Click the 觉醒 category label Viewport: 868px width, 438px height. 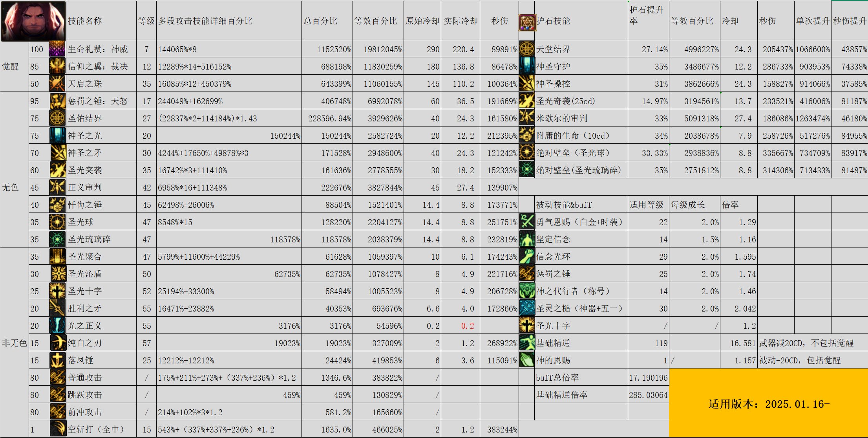tap(10, 66)
